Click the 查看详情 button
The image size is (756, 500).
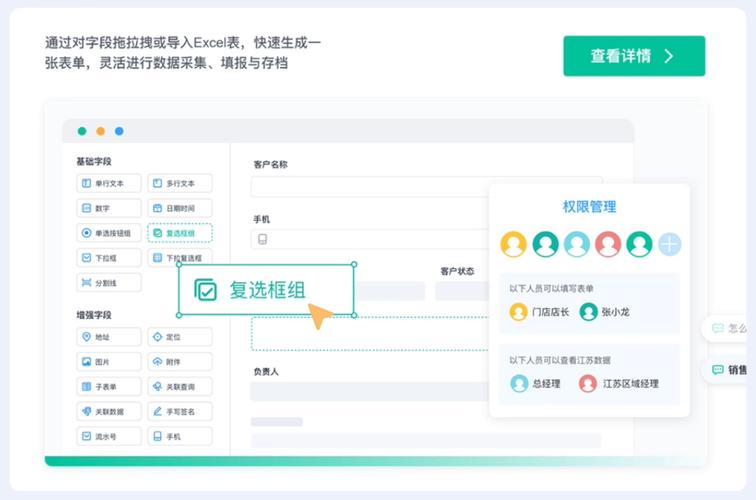[633, 56]
